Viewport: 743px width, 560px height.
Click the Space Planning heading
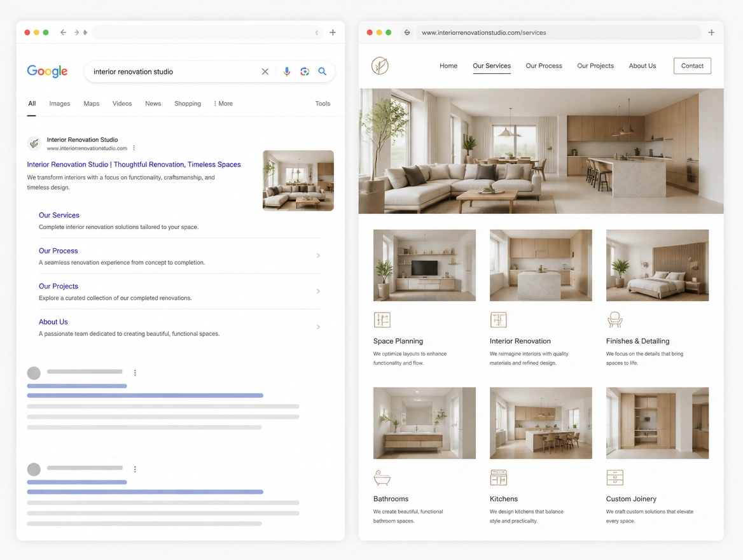point(398,341)
